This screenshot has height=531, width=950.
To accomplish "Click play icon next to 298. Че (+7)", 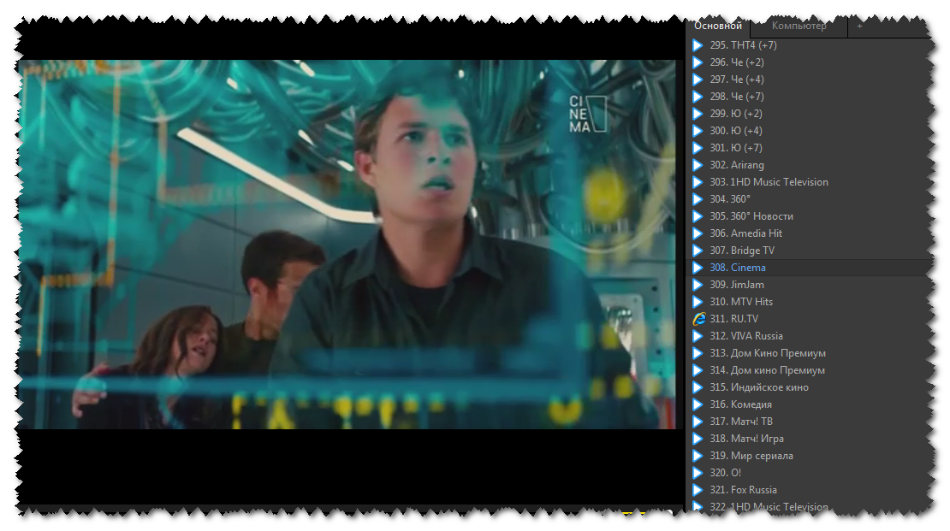I will point(698,96).
